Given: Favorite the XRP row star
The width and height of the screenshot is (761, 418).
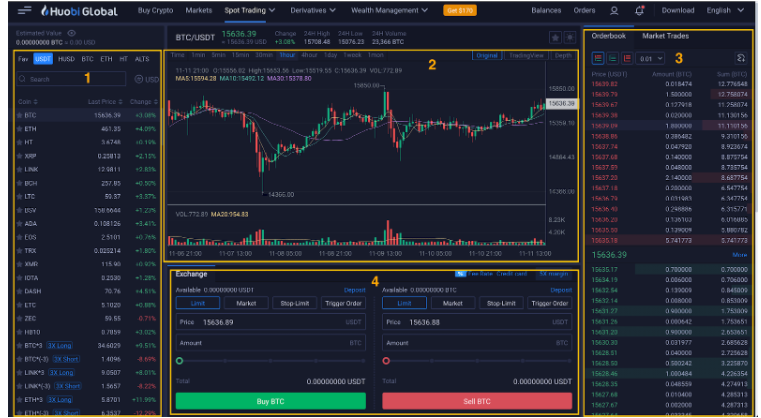Looking at the screenshot, I should pyautogui.click(x=20, y=156).
